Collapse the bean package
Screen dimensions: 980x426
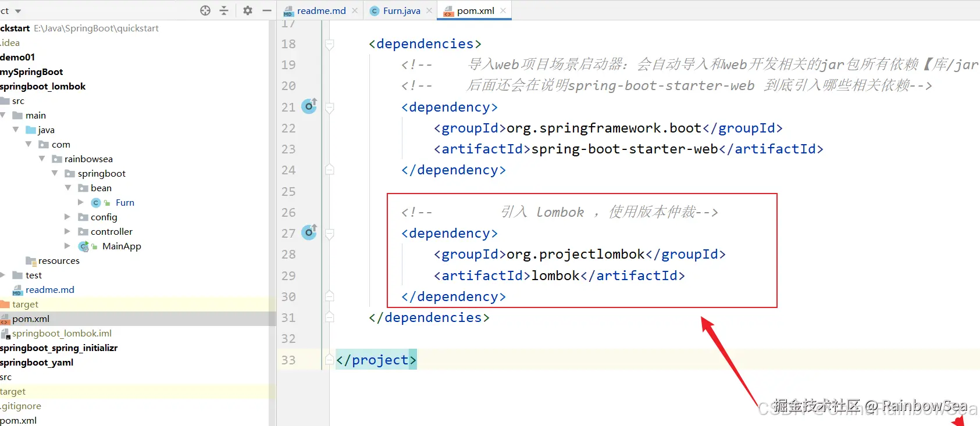68,188
